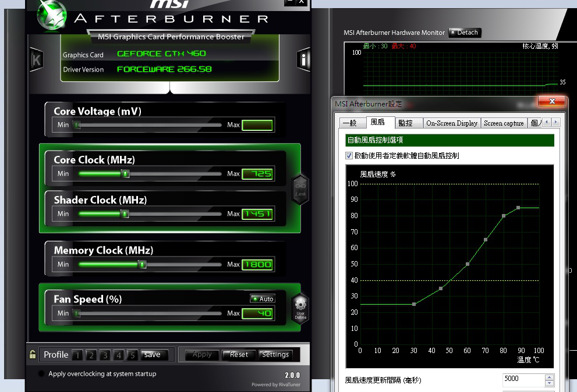Click the Powered by RivaTuner text
The height and width of the screenshot is (392, 577).
(276, 384)
